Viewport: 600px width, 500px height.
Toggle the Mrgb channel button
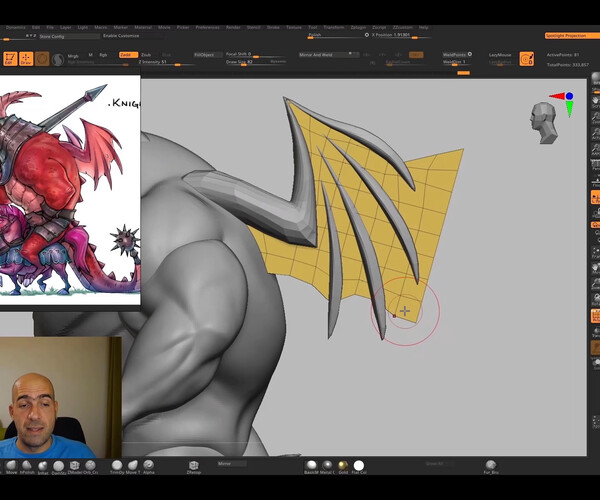[73, 56]
